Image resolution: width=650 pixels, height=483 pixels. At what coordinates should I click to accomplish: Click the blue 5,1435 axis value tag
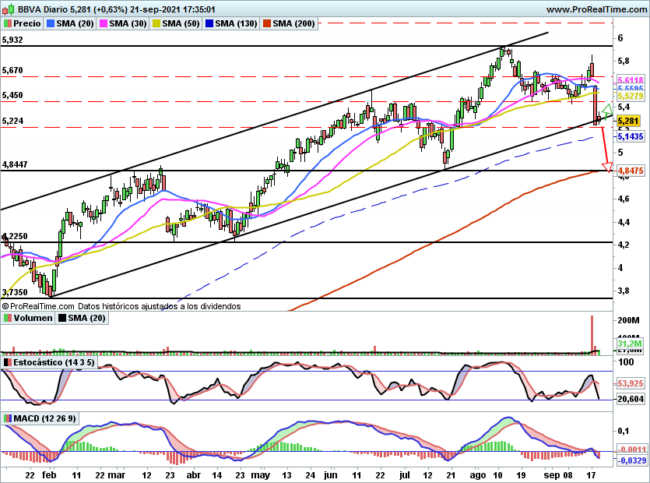[x=631, y=136]
